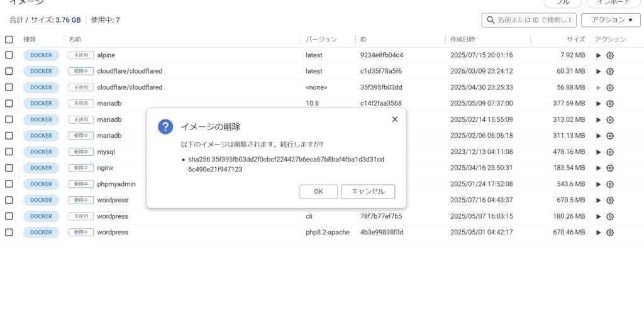Click the play icon for alpine image

[x=598, y=55]
